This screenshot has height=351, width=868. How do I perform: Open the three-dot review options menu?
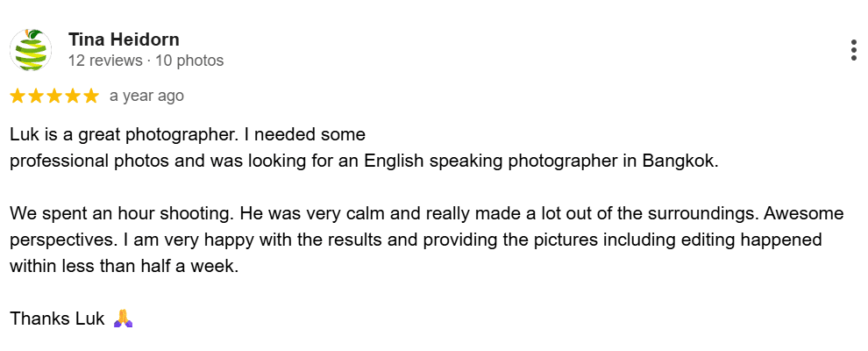pos(853,50)
